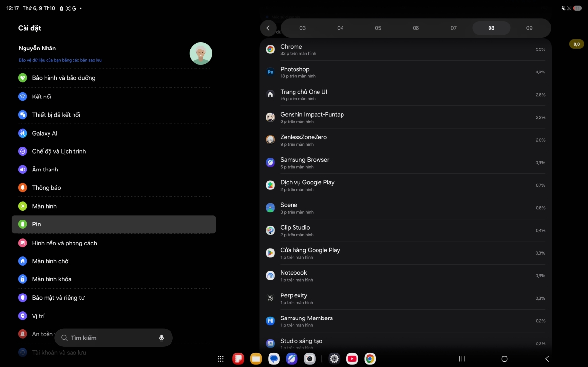588x367 pixels.
Task: Open the Nguyễn Nhân profile avatar
Action: (201, 53)
